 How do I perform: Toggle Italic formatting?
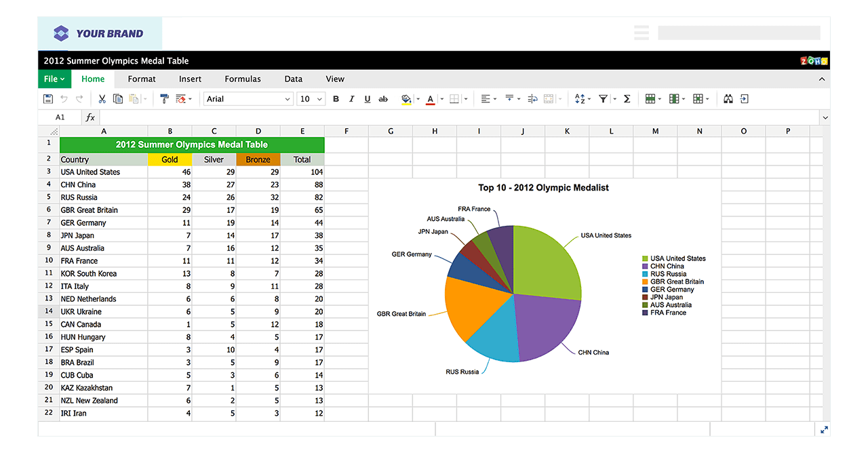(351, 99)
